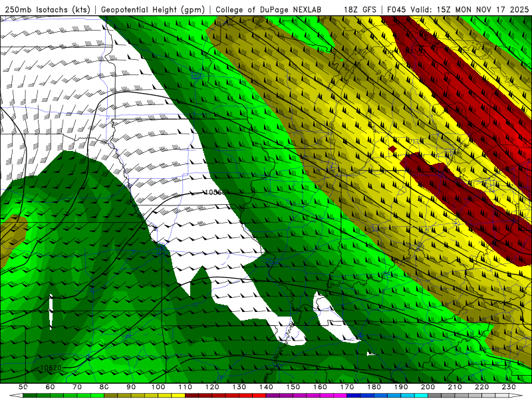Click the 230 value on the color scale
Image resolution: width=532 pixels, height=399 pixels.
[509, 387]
